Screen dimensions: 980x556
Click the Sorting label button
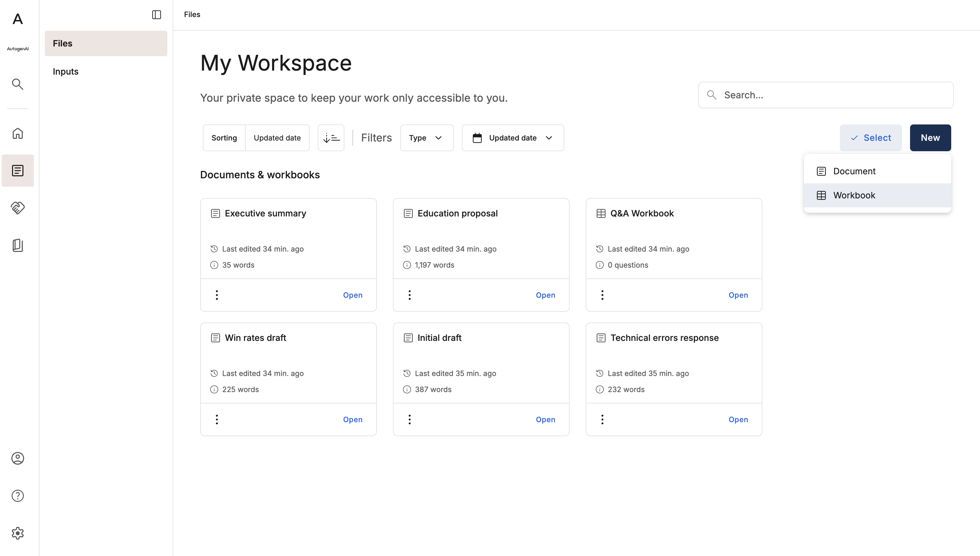tap(224, 137)
